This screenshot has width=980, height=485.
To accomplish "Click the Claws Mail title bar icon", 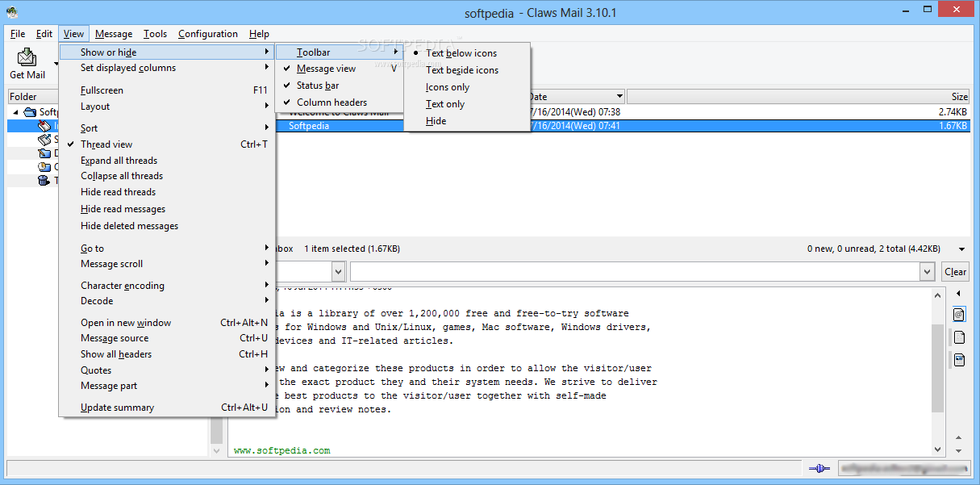I will coord(11,11).
